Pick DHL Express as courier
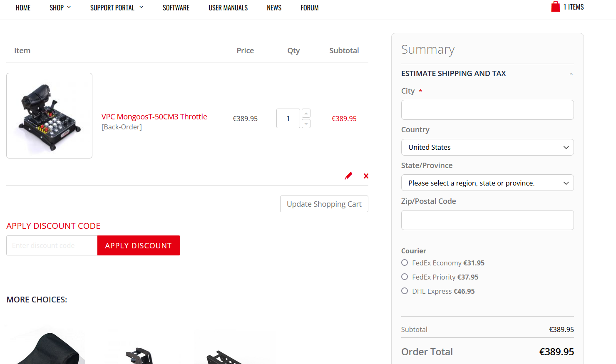 pyautogui.click(x=405, y=291)
